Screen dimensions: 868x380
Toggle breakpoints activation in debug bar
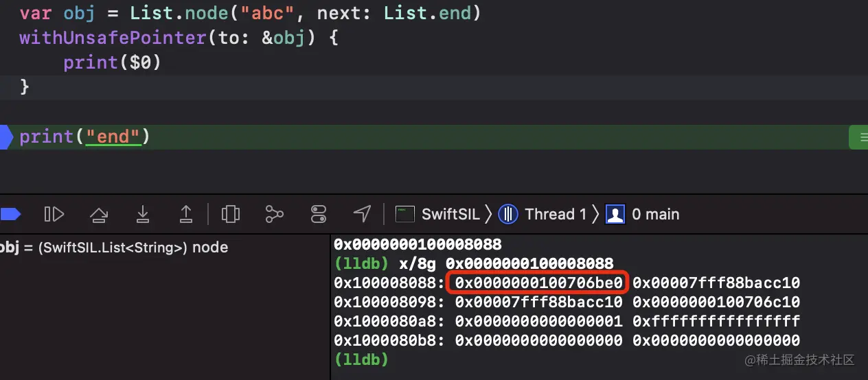[10, 215]
